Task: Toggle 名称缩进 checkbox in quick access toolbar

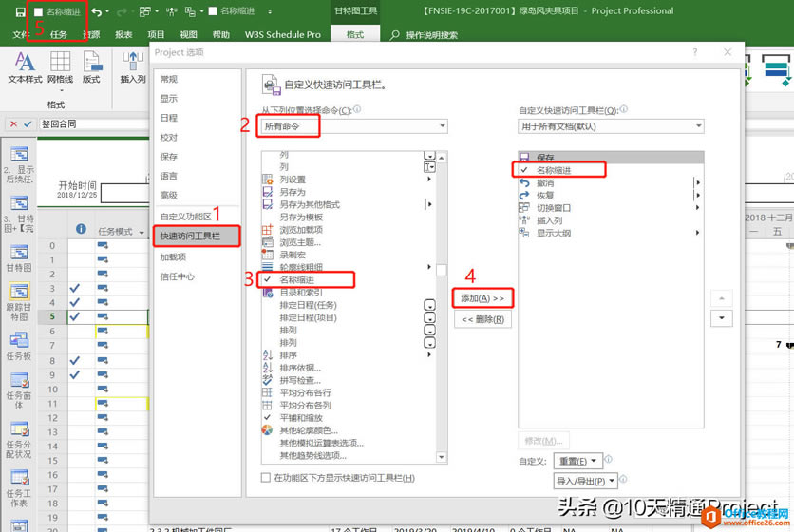Action: point(39,11)
